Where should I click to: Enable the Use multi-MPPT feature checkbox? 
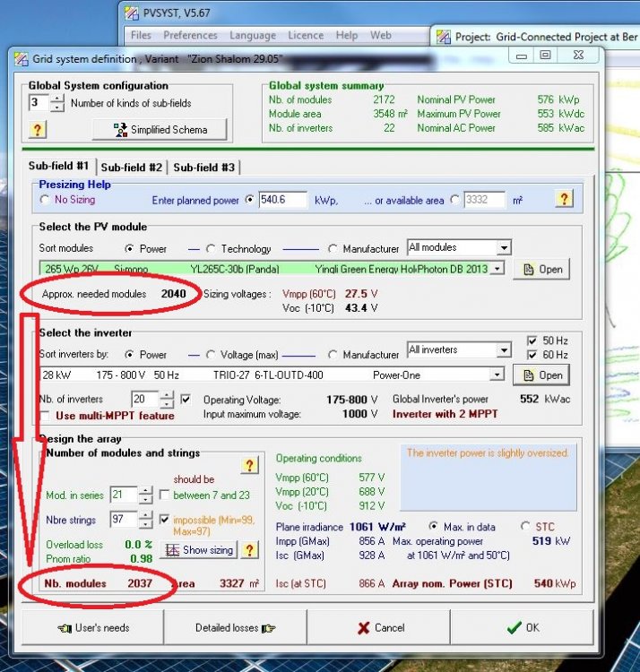[x=46, y=416]
